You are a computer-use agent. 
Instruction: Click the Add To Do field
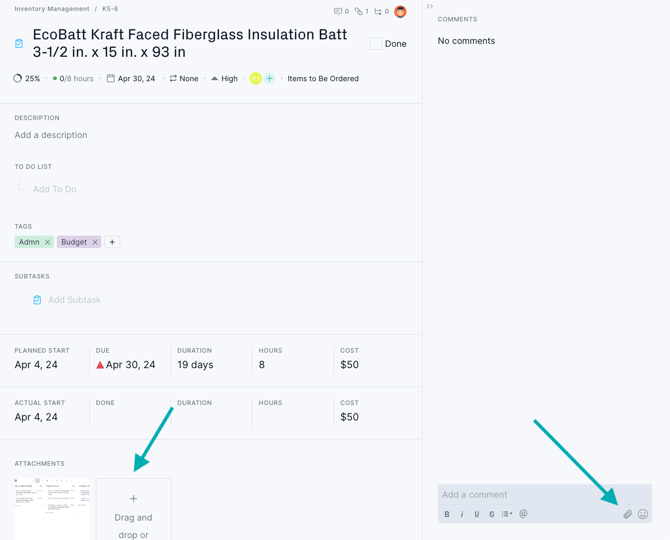pos(55,189)
